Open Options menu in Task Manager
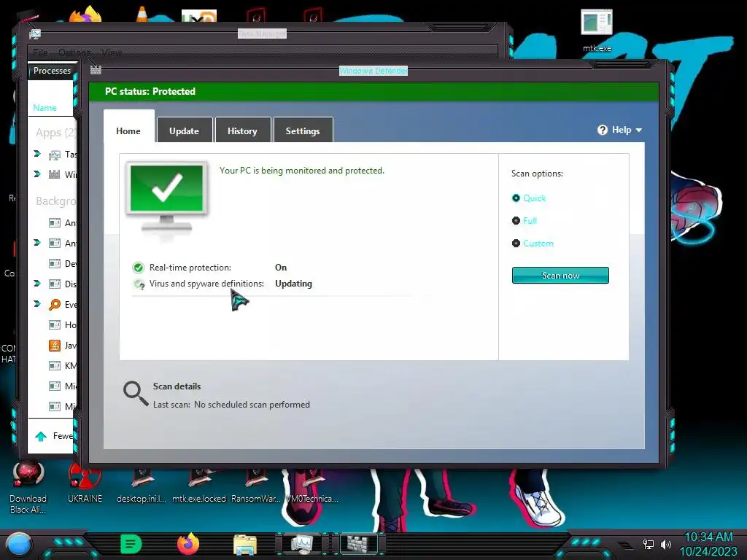 [74, 52]
